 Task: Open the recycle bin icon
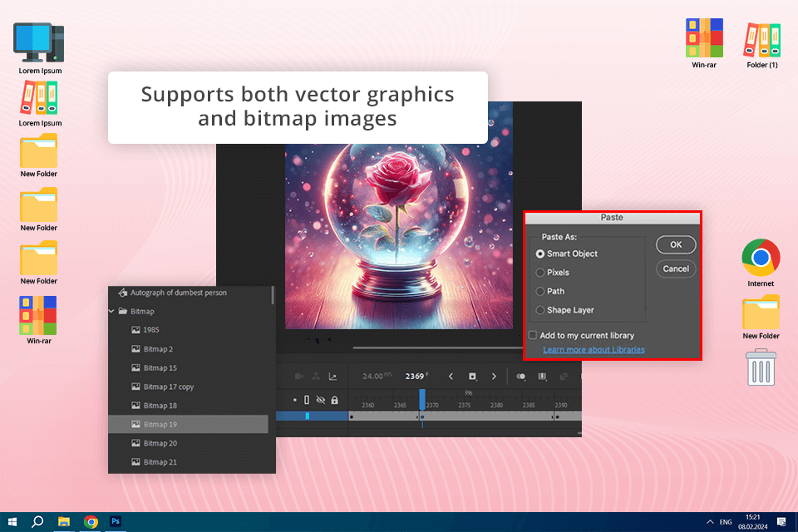pos(761,367)
